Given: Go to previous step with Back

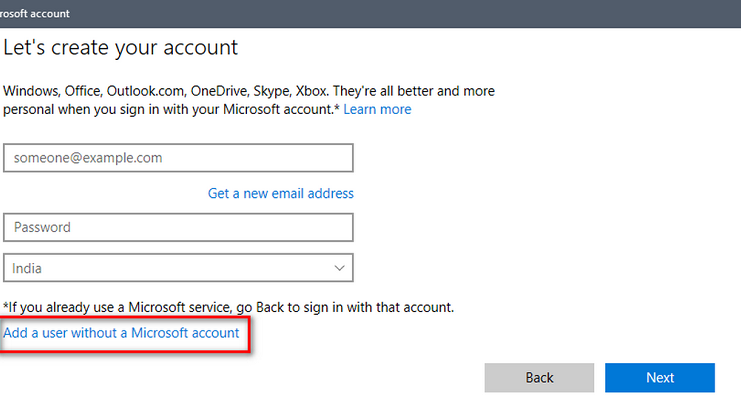Looking at the screenshot, I should (x=539, y=378).
